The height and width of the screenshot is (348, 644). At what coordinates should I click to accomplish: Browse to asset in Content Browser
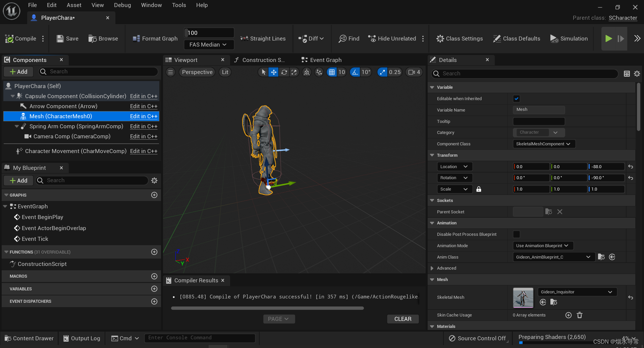pyautogui.click(x=103, y=39)
